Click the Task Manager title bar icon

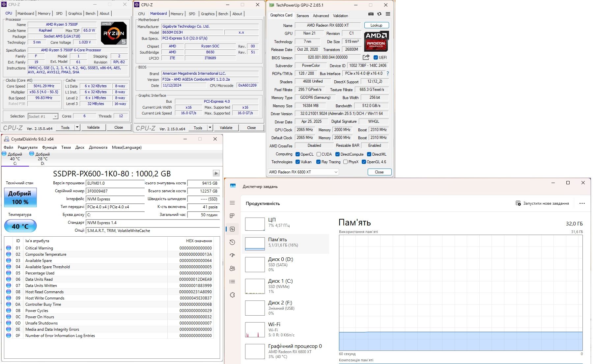click(233, 186)
